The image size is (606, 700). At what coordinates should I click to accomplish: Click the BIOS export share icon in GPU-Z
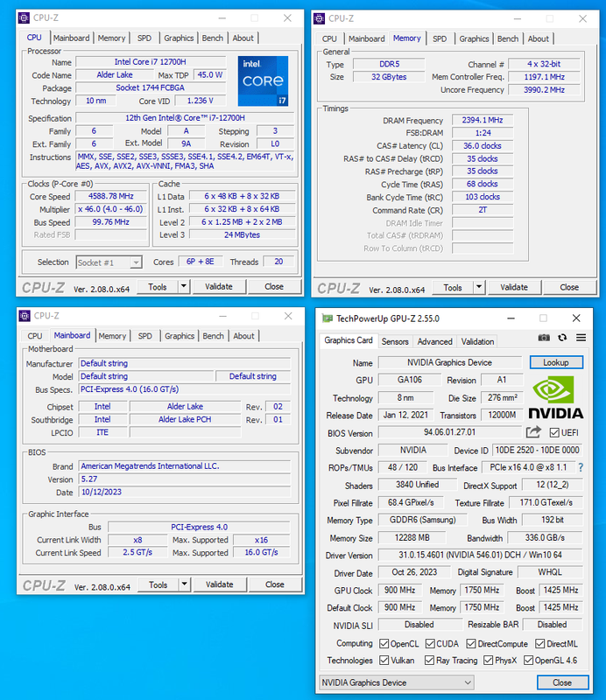pyautogui.click(x=533, y=431)
